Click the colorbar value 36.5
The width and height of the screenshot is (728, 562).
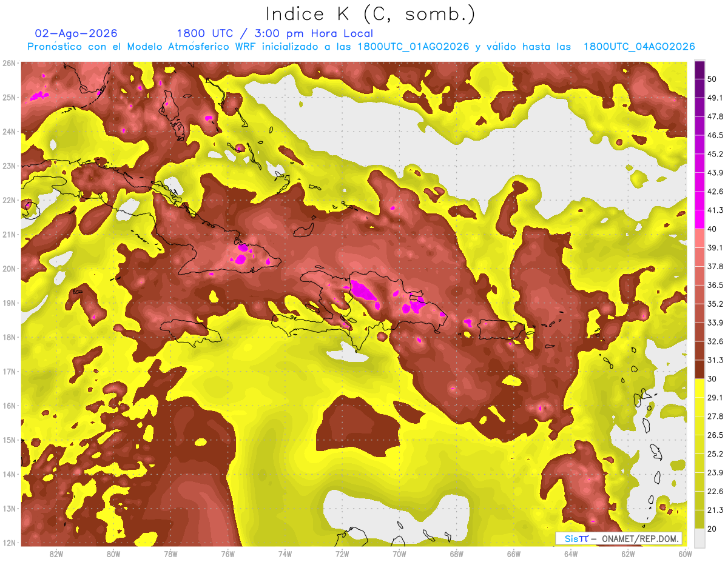tap(716, 285)
